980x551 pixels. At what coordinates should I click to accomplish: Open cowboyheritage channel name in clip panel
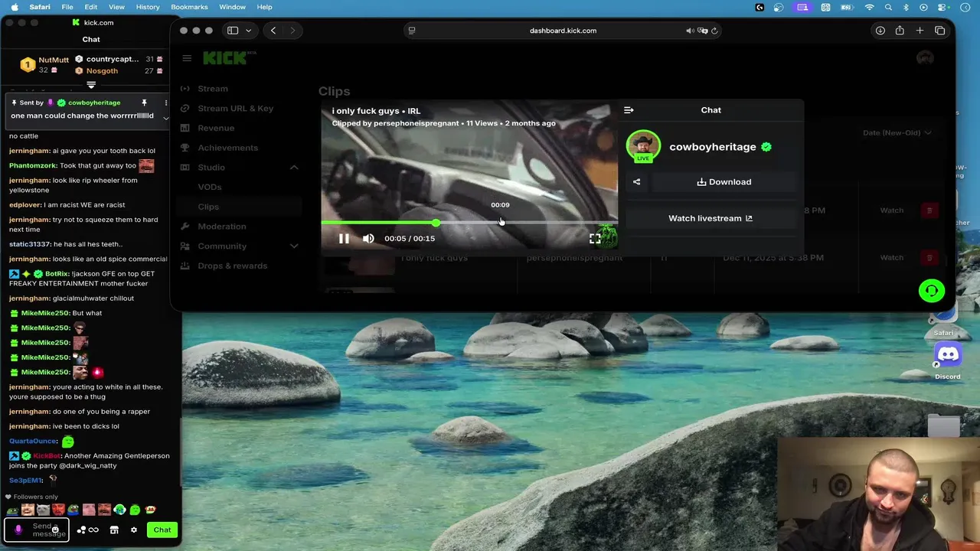712,147
